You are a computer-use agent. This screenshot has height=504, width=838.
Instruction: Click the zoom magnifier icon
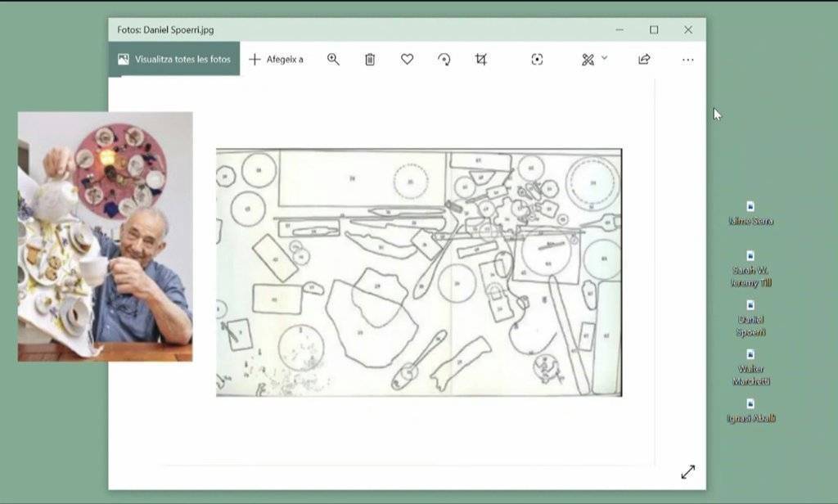333,60
